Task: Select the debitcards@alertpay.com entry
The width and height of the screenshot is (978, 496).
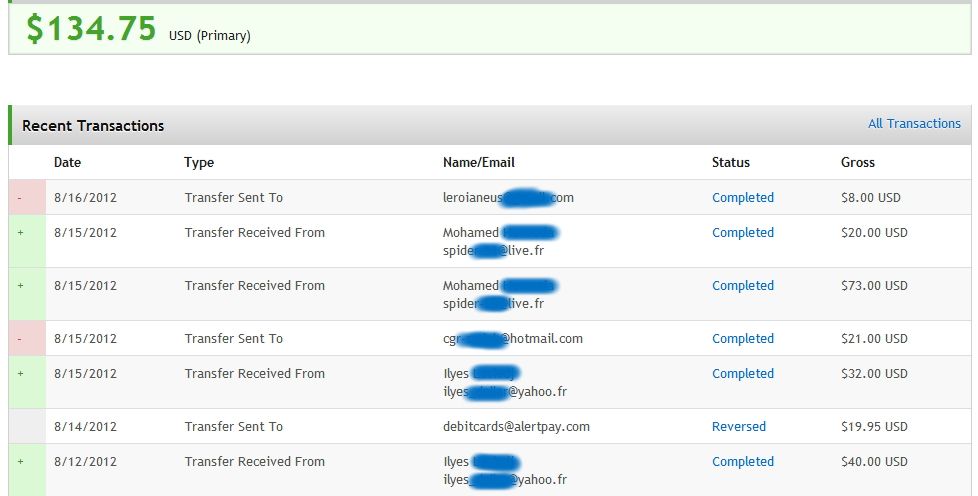Action: pyautogui.click(x=516, y=427)
